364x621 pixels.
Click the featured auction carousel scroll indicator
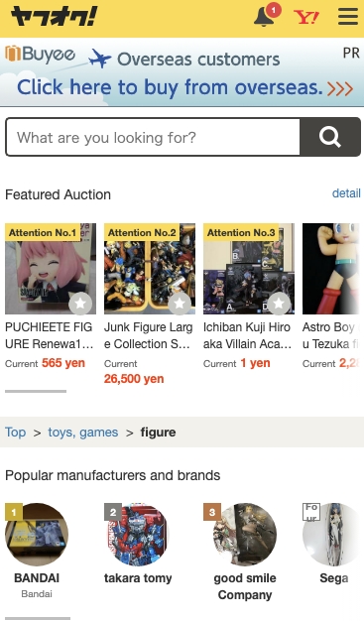click(36, 391)
